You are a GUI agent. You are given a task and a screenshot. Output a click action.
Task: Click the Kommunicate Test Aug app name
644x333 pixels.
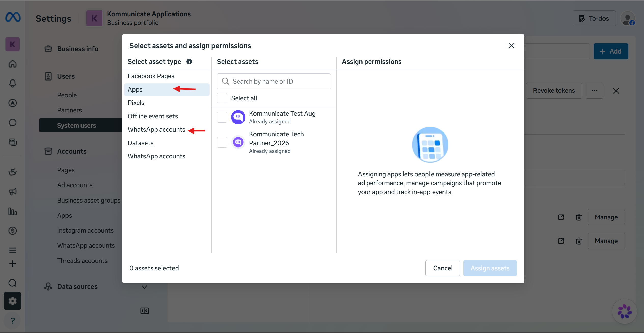pos(282,113)
